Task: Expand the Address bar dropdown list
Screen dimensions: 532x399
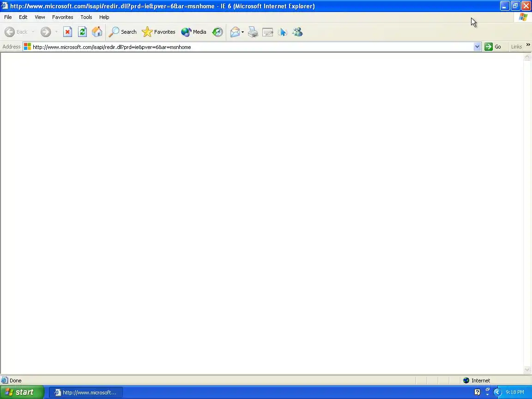Action: (x=477, y=47)
